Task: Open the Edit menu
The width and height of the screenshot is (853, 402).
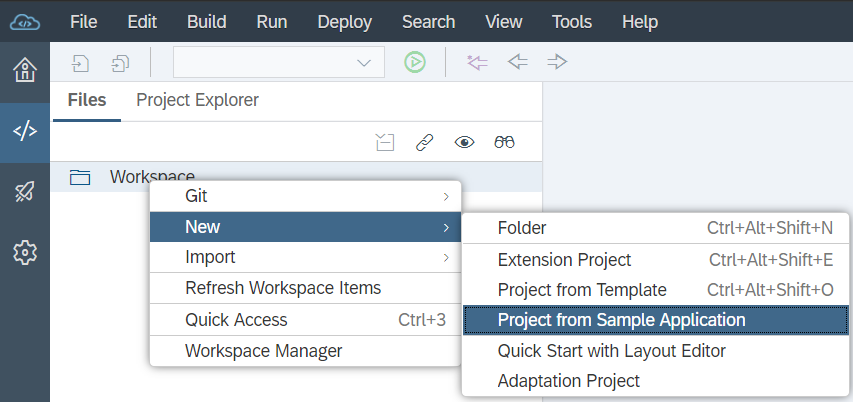Action: pyautogui.click(x=142, y=22)
